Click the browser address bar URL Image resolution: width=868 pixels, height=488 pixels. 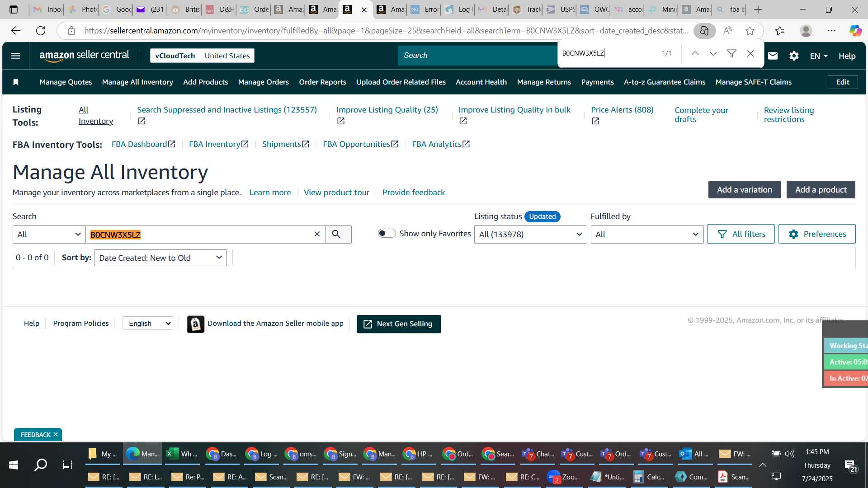tap(386, 31)
